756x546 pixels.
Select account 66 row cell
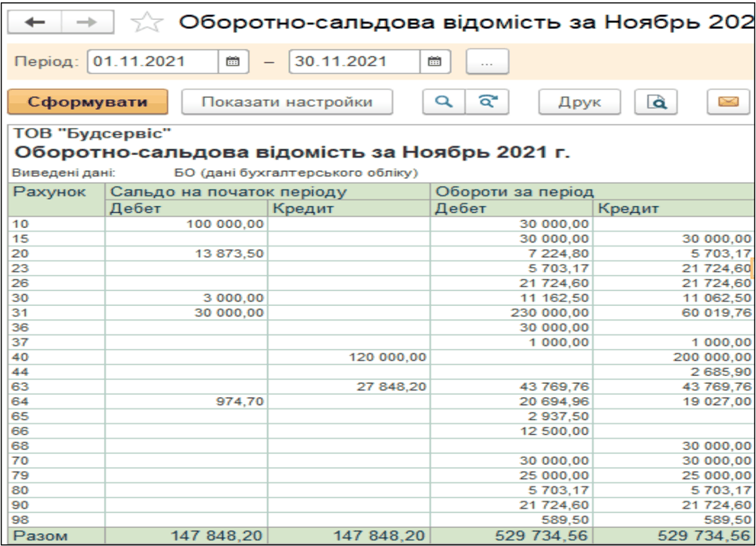click(x=56, y=432)
